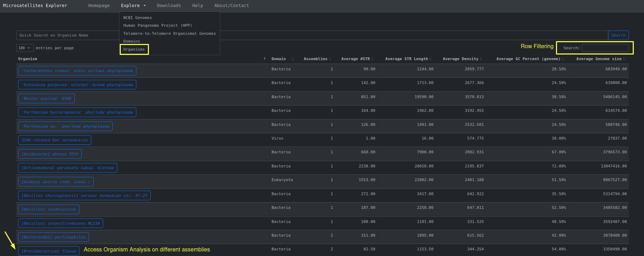Select Telomere-to-Telomere Organismal Genomes entry

coord(169,34)
